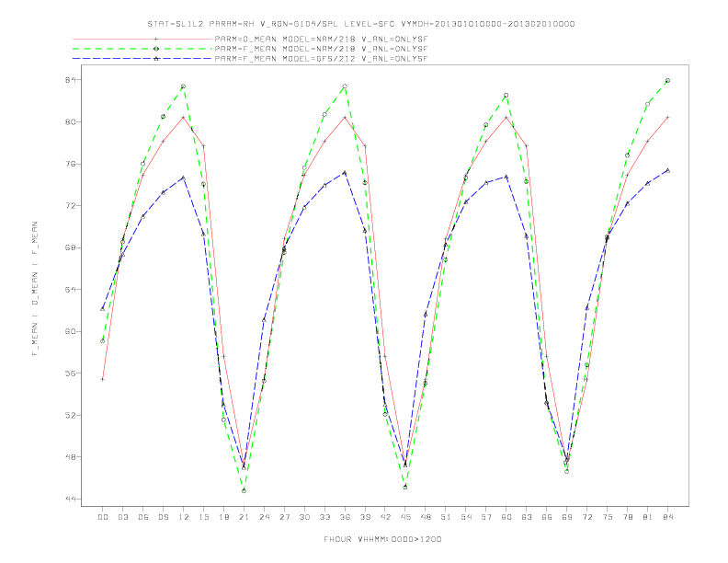Select the chart title starting with STAT=SL1L2

(360, 24)
